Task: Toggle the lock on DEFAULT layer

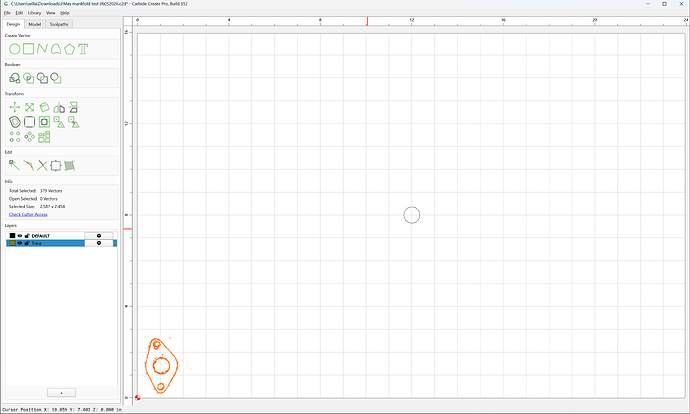Action: pos(27,236)
